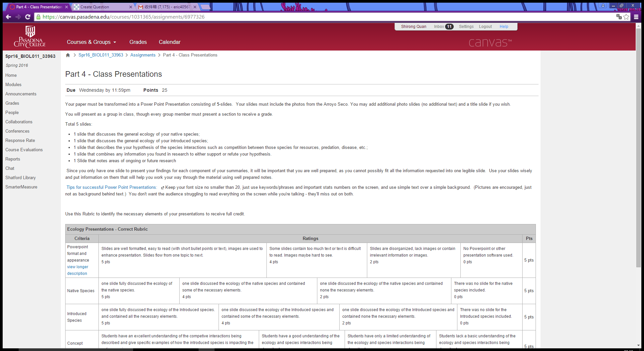The height and width of the screenshot is (351, 644).
Task: Open Reports in the course sidebar
Action: 13,159
